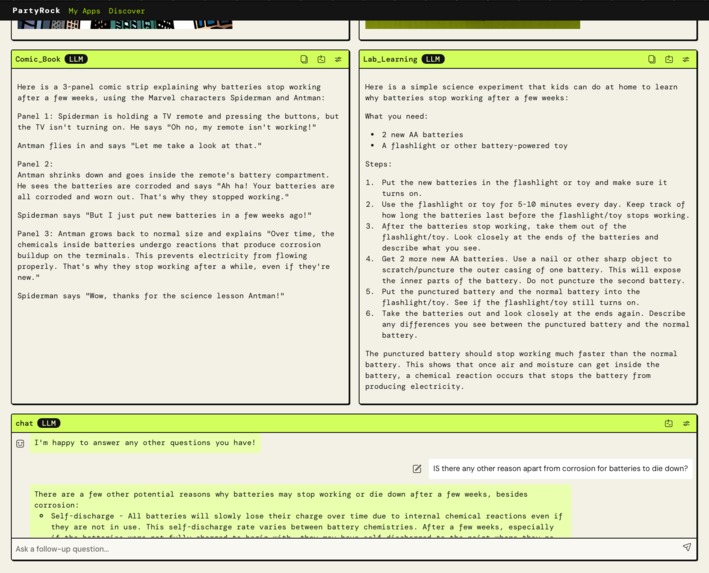This screenshot has height=573, width=709.
Task: Click the chat widget title
Action: [x=24, y=423]
